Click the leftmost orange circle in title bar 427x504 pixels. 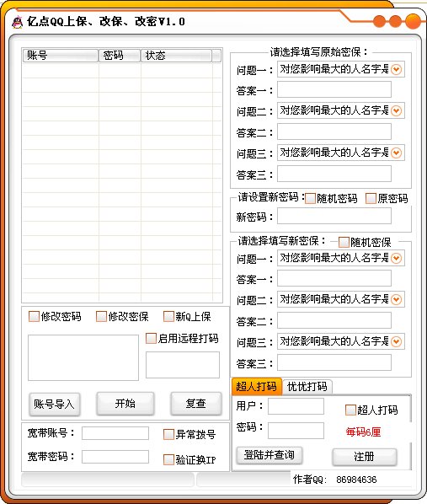pos(380,21)
